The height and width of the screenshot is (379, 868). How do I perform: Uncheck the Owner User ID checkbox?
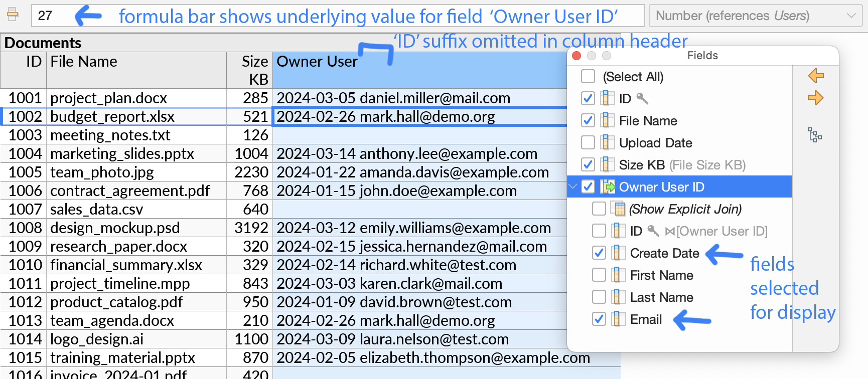(588, 186)
